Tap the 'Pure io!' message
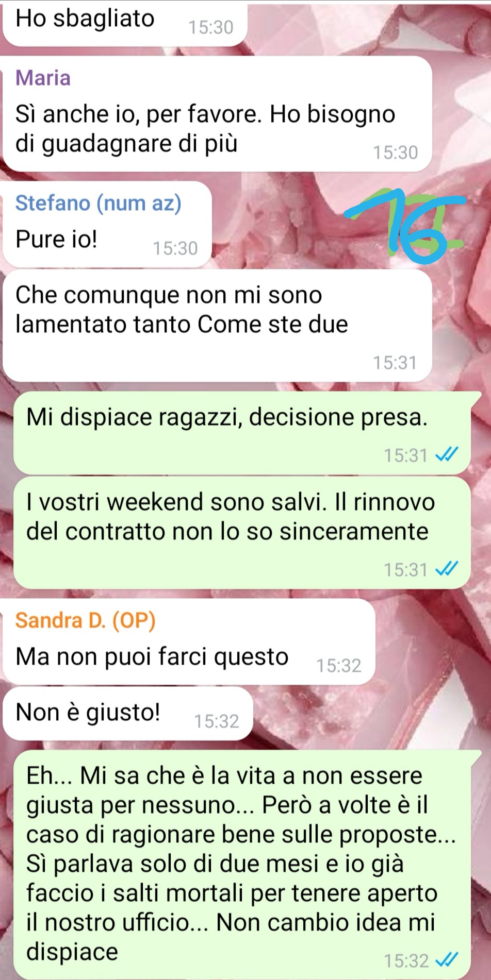491x980 pixels. (x=107, y=225)
